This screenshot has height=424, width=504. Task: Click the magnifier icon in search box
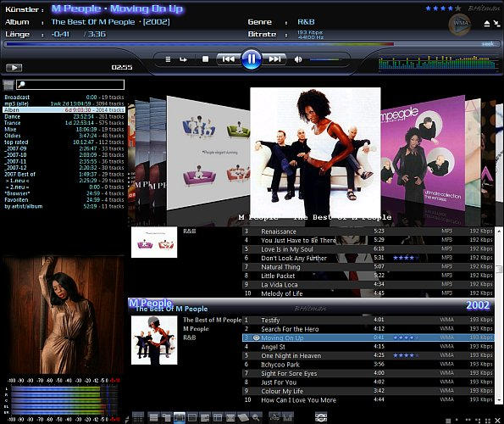tap(21, 85)
